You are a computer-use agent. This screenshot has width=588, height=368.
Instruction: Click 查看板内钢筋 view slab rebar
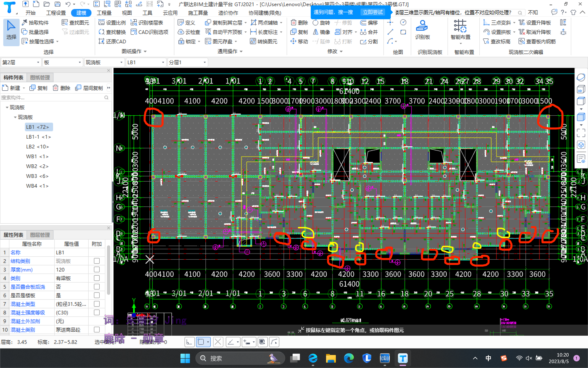[537, 41]
